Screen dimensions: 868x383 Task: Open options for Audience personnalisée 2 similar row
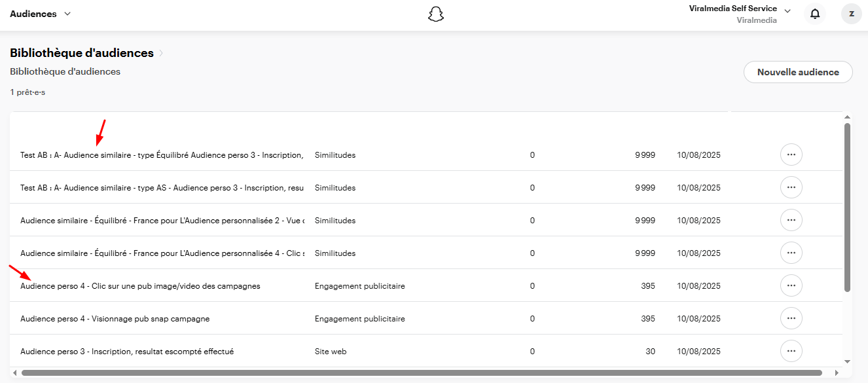click(791, 221)
